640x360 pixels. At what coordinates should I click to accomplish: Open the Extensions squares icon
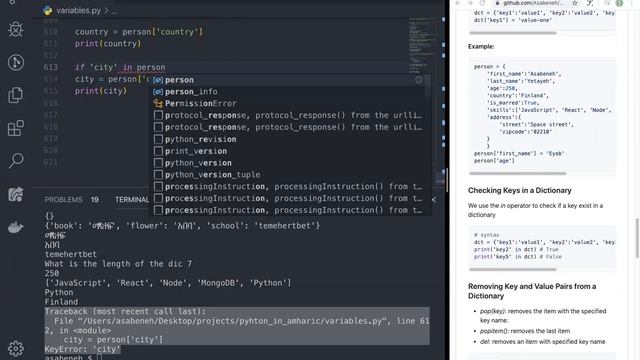(16, 128)
